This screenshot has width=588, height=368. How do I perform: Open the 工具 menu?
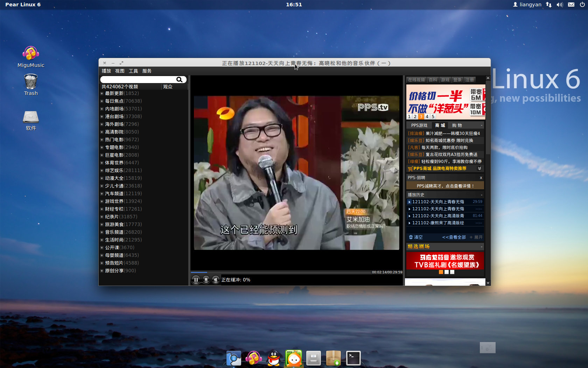point(133,71)
